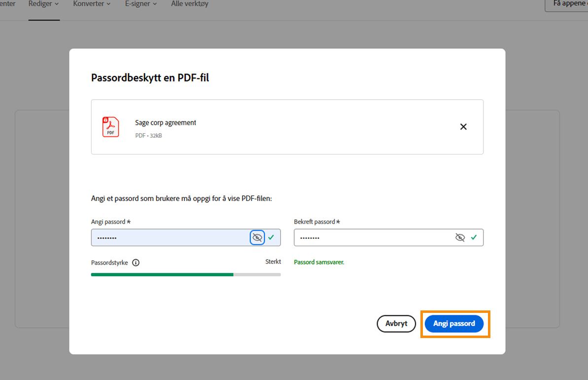This screenshot has height=380, width=588.
Task: Open the Alle verktøy menu
Action: tap(189, 4)
